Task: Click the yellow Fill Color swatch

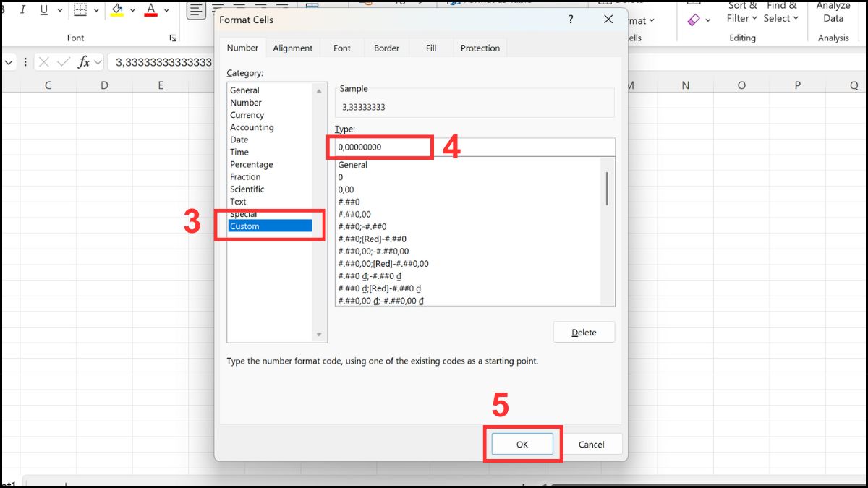Action: 116,14
